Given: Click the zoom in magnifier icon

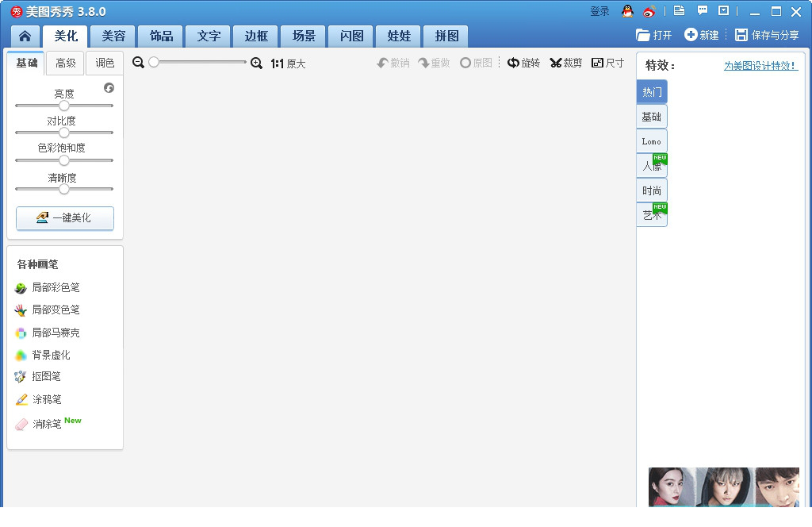Looking at the screenshot, I should pyautogui.click(x=256, y=63).
